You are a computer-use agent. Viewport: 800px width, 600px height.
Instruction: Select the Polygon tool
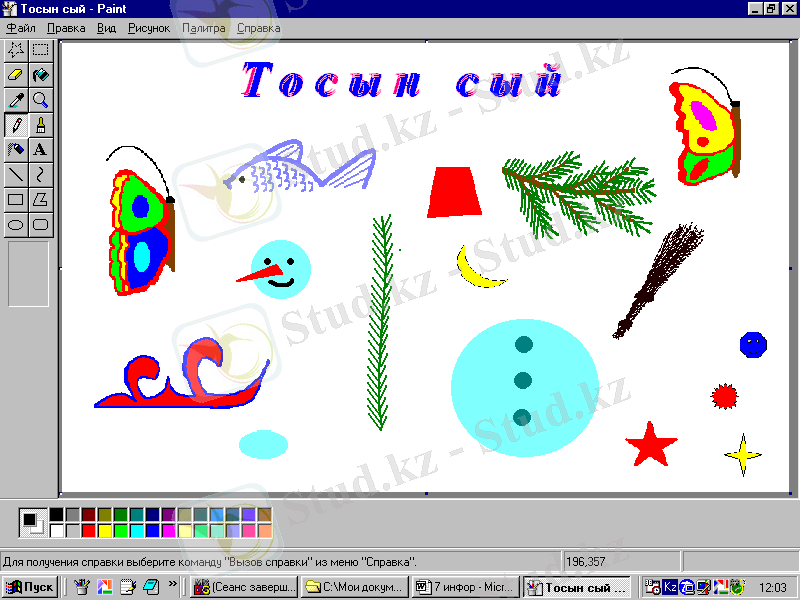coord(41,199)
